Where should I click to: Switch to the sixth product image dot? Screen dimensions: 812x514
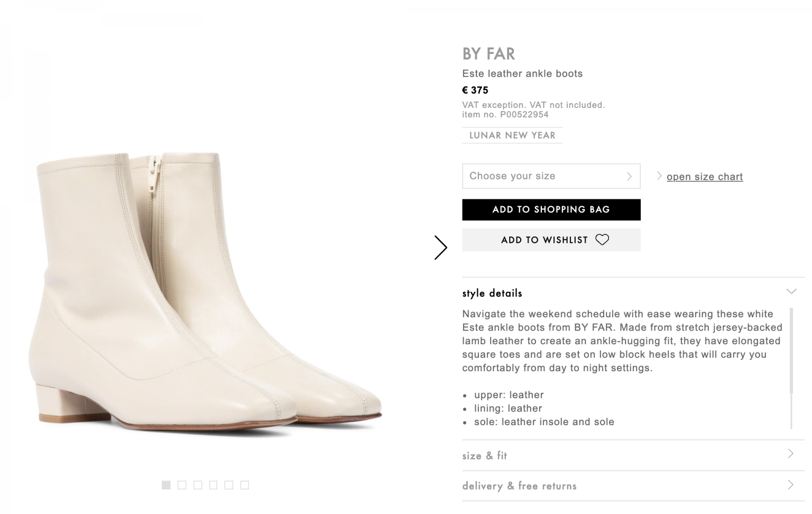click(244, 485)
